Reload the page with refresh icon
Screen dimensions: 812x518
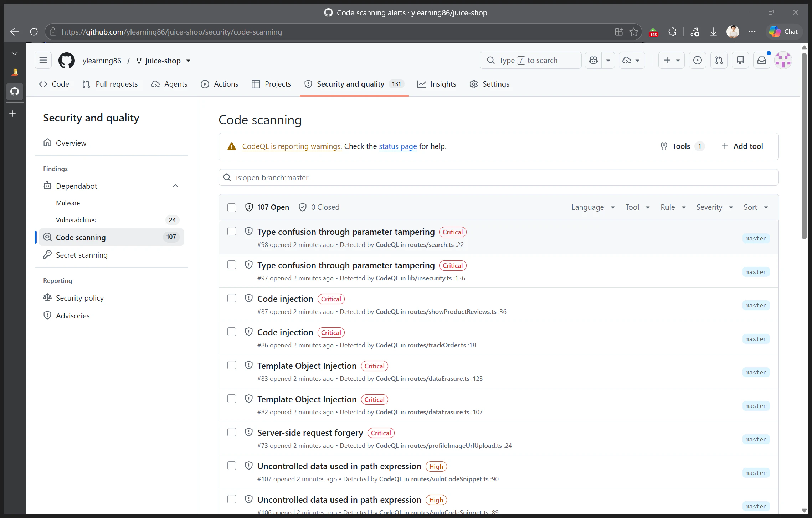pos(34,32)
